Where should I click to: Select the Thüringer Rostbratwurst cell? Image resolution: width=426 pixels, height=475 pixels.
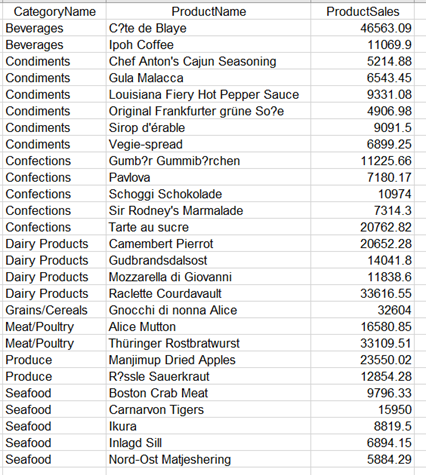point(208,343)
